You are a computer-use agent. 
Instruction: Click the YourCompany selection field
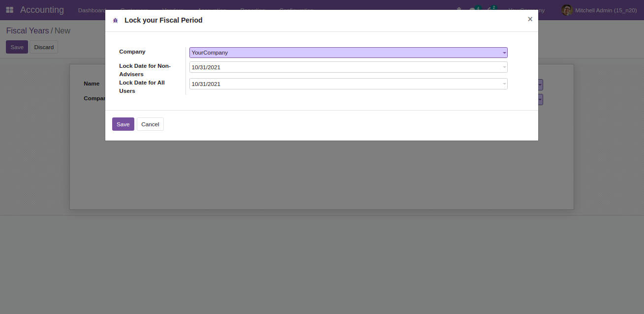click(x=344, y=53)
